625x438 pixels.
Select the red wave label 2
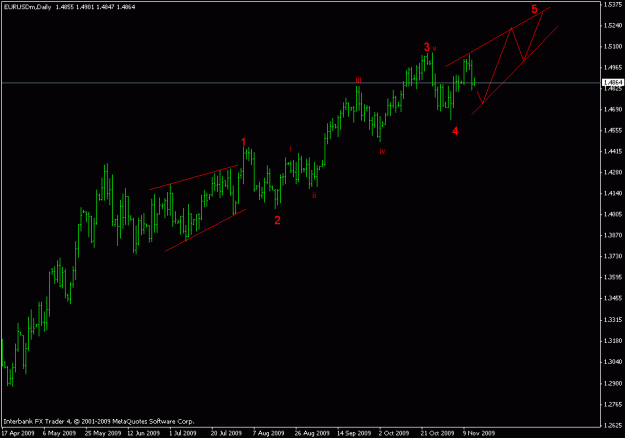pos(277,220)
